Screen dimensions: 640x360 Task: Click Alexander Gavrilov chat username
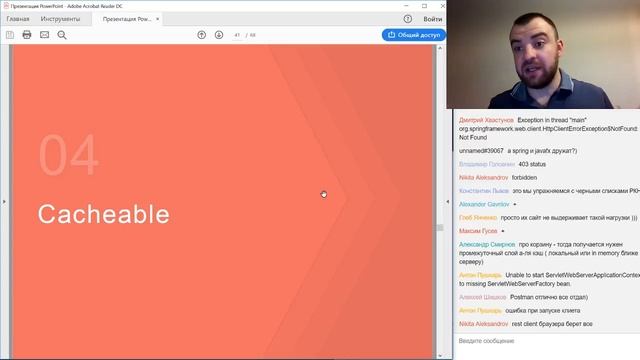[x=484, y=204]
